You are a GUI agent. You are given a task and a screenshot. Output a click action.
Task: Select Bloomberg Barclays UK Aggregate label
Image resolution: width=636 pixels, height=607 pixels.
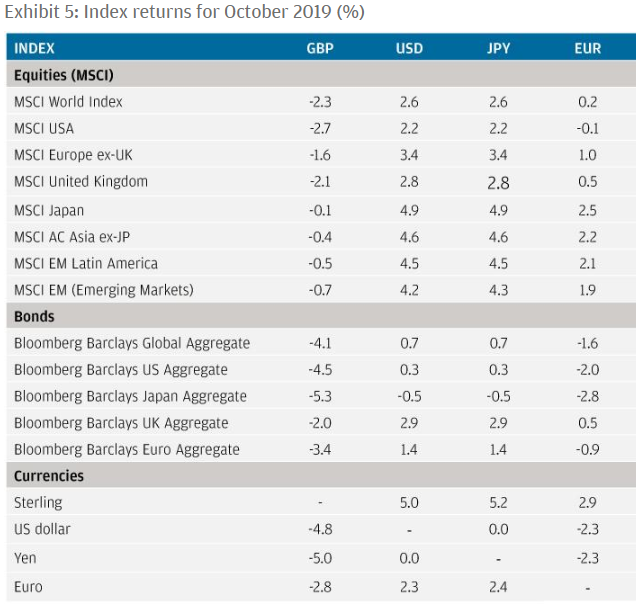coord(121,423)
